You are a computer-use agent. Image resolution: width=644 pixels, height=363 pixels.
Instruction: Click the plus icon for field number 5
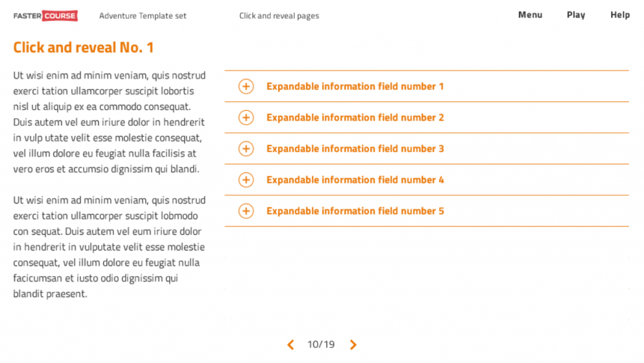[246, 211]
